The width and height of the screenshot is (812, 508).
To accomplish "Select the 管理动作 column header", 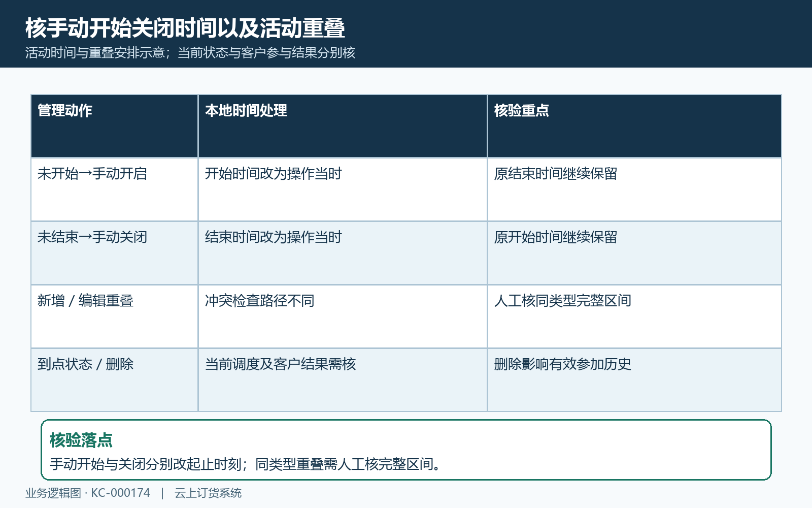I will (115, 126).
